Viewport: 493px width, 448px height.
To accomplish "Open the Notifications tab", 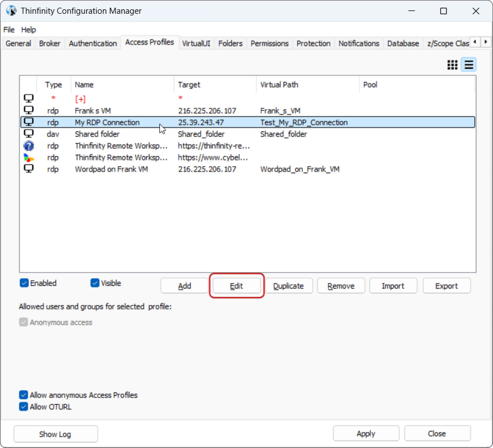I will pyautogui.click(x=359, y=43).
